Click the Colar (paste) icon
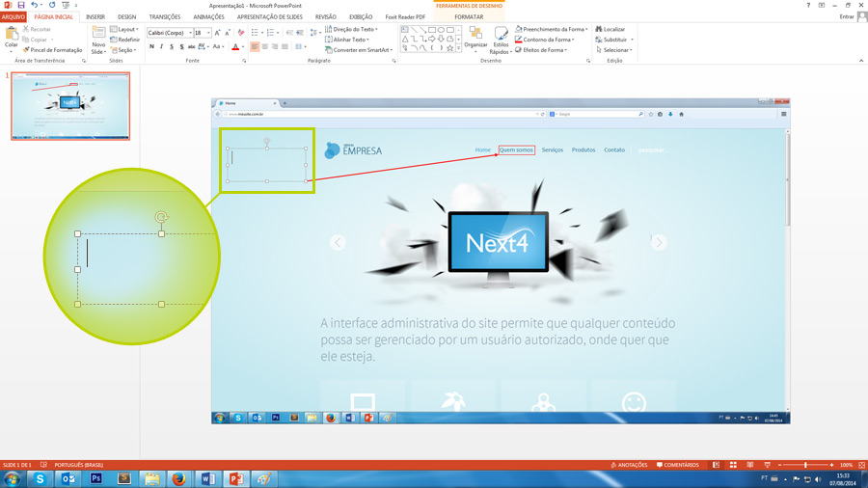The width and height of the screenshot is (868, 488). pyautogui.click(x=12, y=35)
